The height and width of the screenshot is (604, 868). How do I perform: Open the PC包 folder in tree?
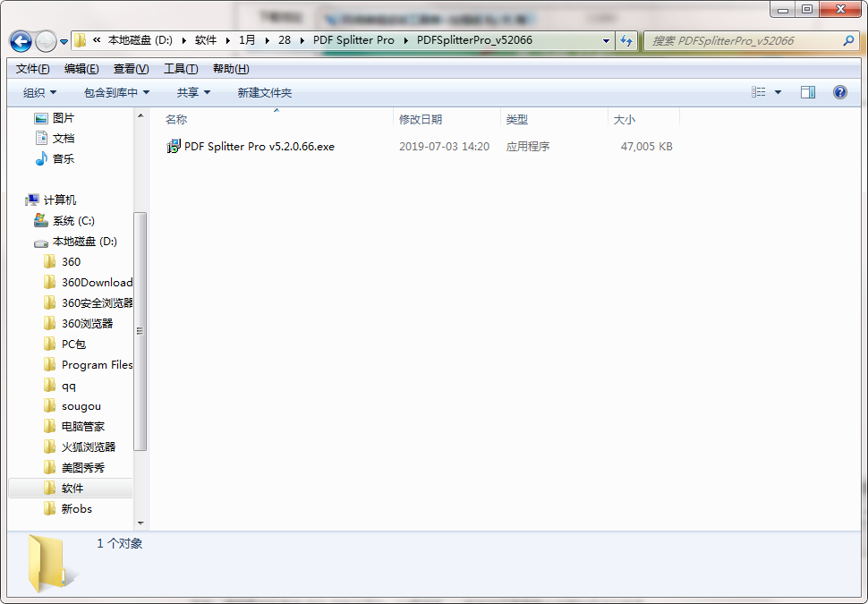tap(64, 345)
